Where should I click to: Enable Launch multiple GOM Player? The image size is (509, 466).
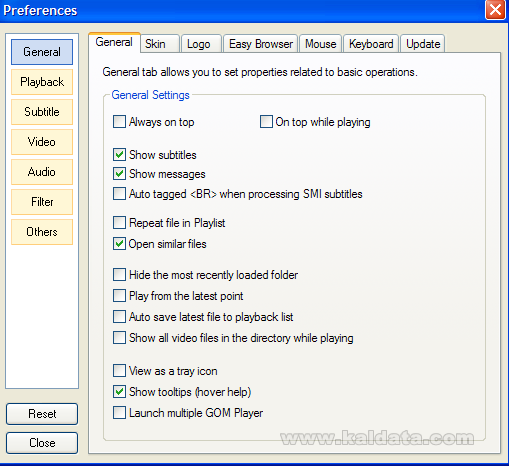tap(119, 413)
